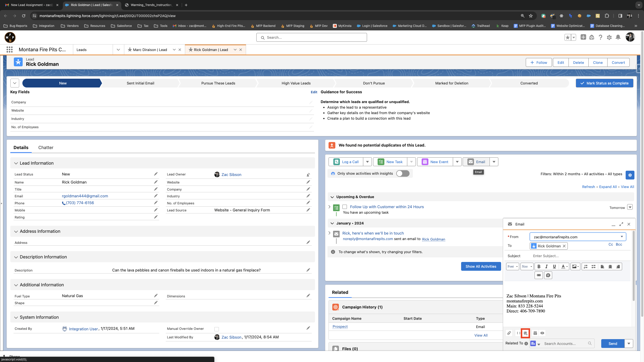The image size is (644, 362).
Task: Open the From address dropdown
Action: [x=578, y=237]
